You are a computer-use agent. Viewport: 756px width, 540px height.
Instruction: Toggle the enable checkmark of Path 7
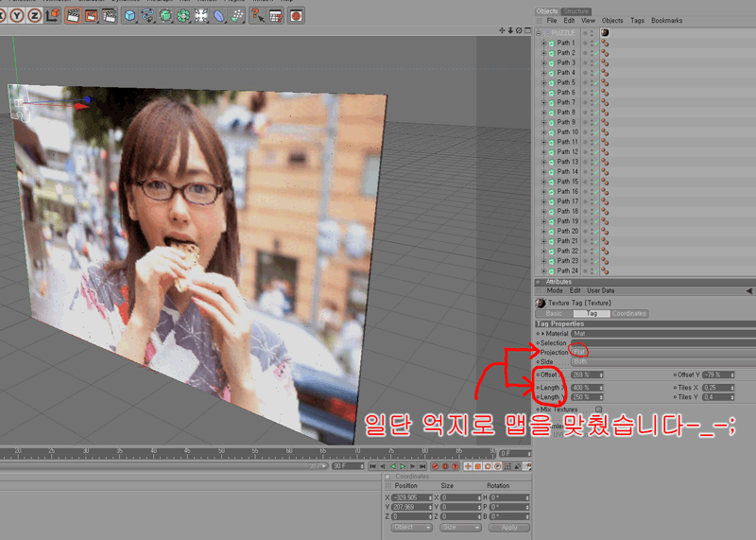(x=596, y=102)
